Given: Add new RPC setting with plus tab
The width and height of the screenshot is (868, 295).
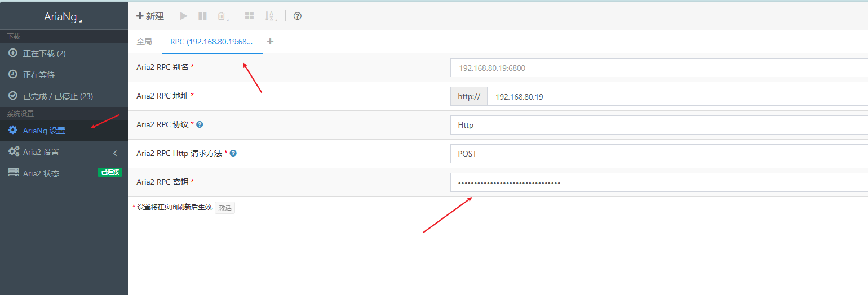Looking at the screenshot, I should coord(270,42).
